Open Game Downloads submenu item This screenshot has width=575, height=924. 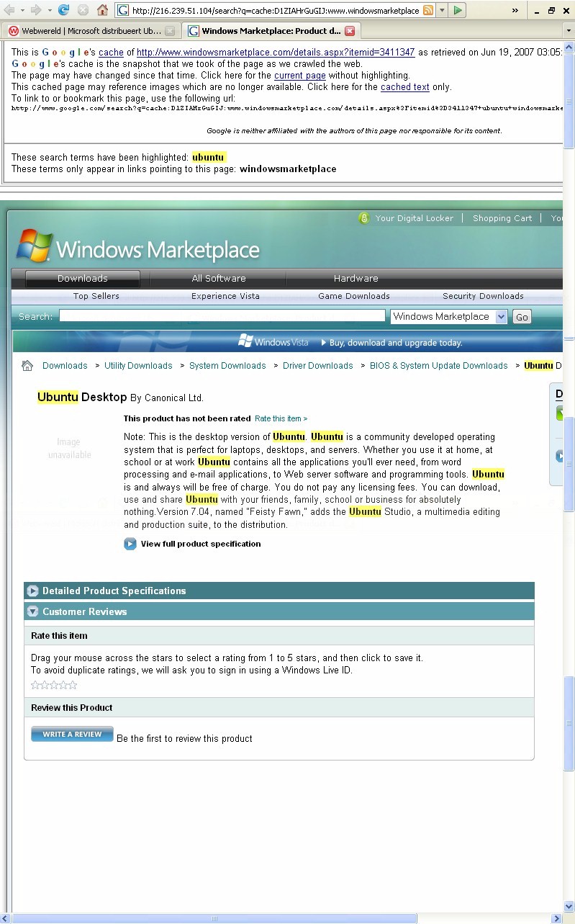pyautogui.click(x=354, y=296)
